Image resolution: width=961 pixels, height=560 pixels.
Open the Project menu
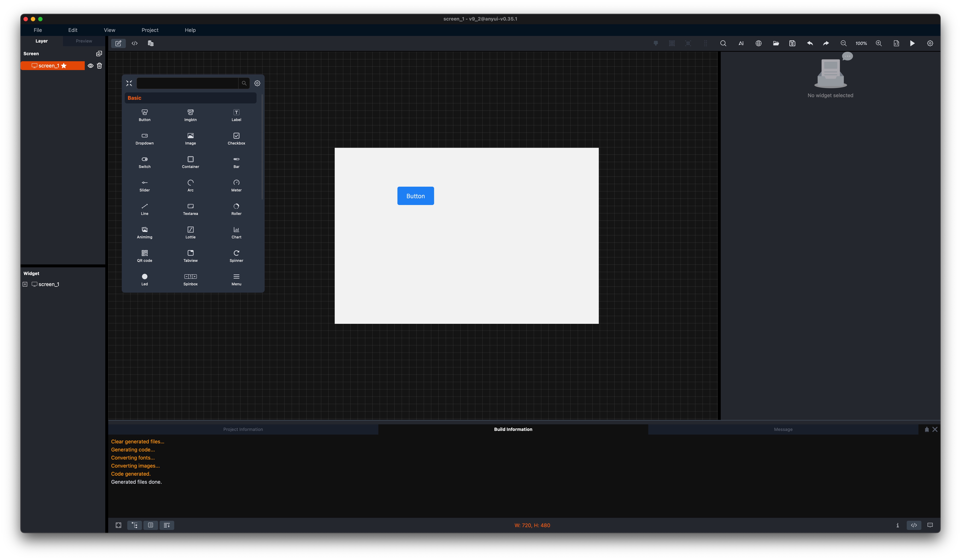(x=149, y=30)
